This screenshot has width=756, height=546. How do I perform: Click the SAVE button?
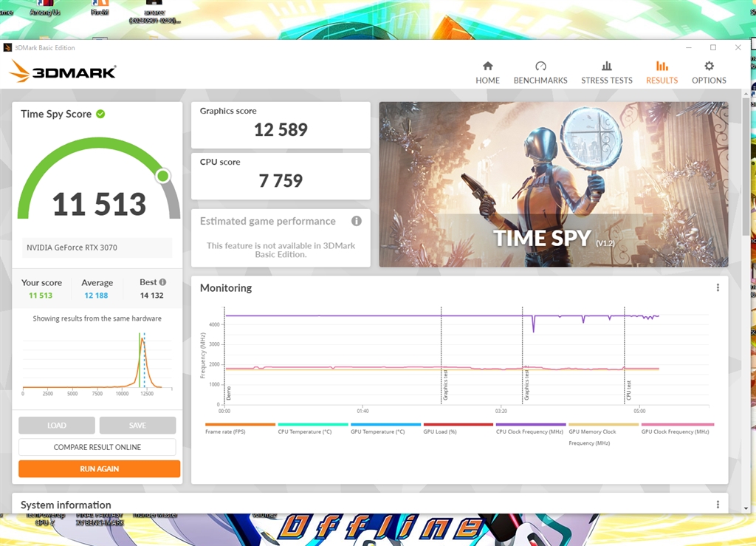tap(137, 426)
